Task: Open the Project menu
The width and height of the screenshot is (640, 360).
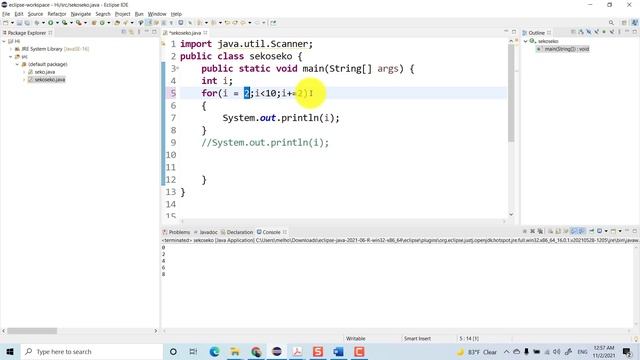Action: 122,14
